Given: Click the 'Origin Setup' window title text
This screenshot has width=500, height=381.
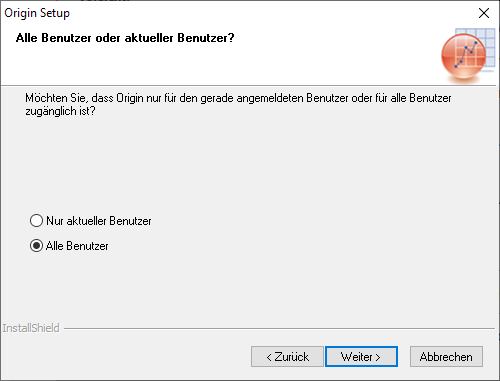Looking at the screenshot, I should point(37,13).
